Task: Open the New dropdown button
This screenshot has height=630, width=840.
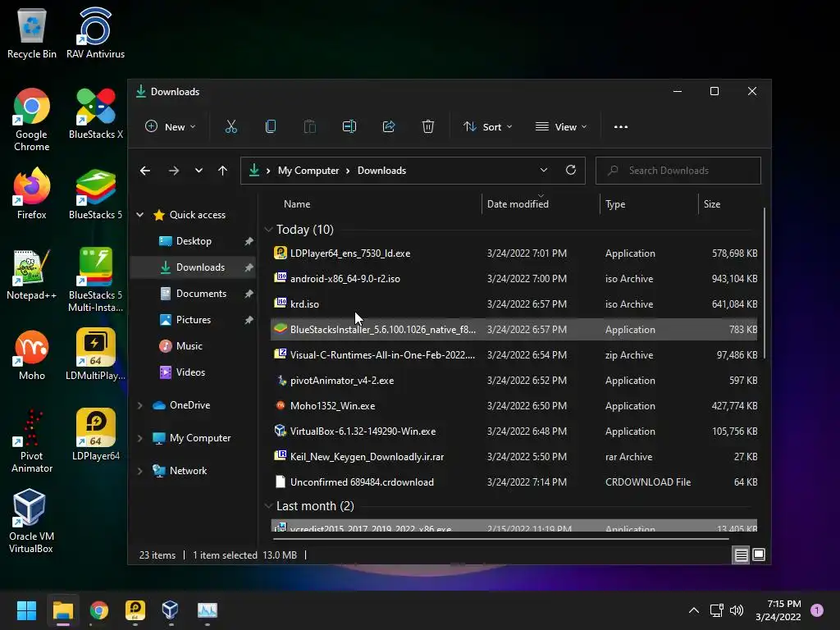Action: pos(171,127)
